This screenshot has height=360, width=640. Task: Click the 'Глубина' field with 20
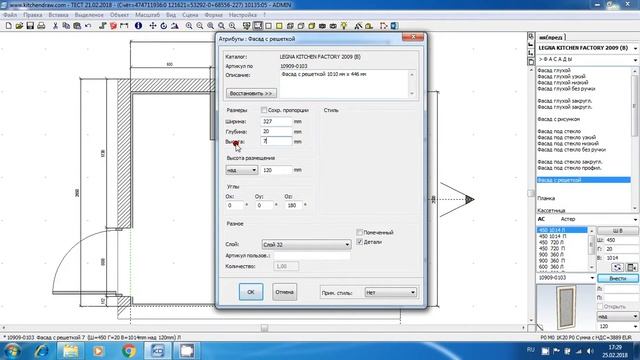pos(276,131)
